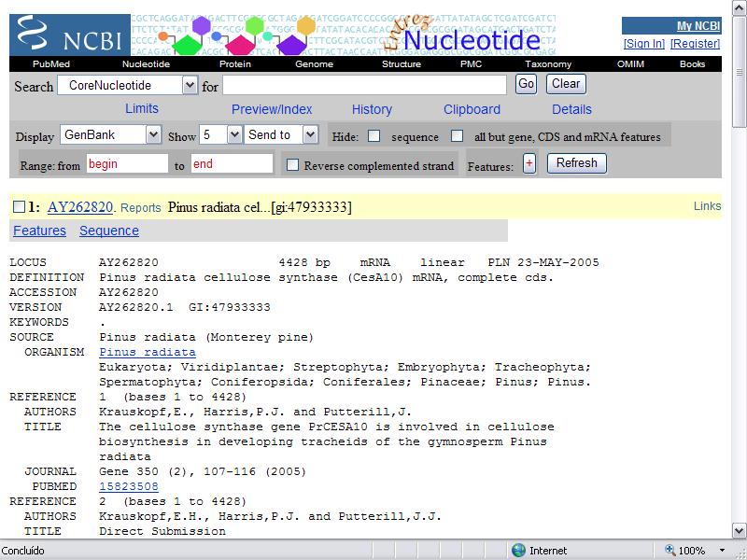
Task: Switch to the Clipboard tab
Action: coord(472,109)
